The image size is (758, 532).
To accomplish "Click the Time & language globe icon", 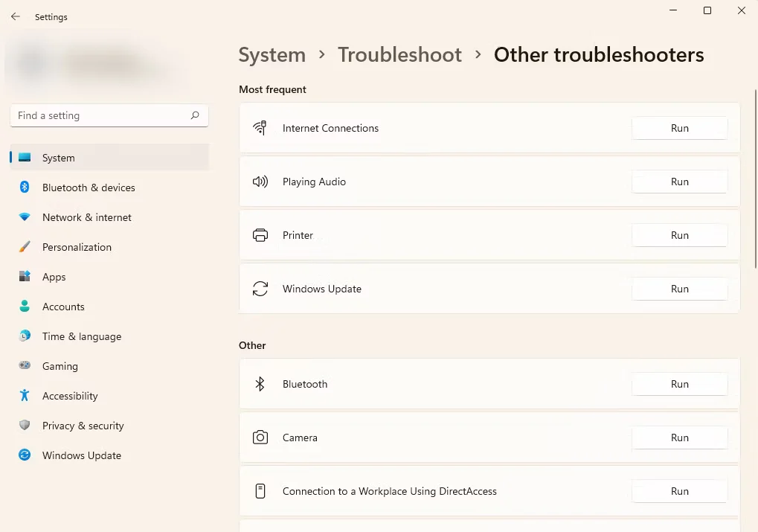I will click(x=25, y=336).
